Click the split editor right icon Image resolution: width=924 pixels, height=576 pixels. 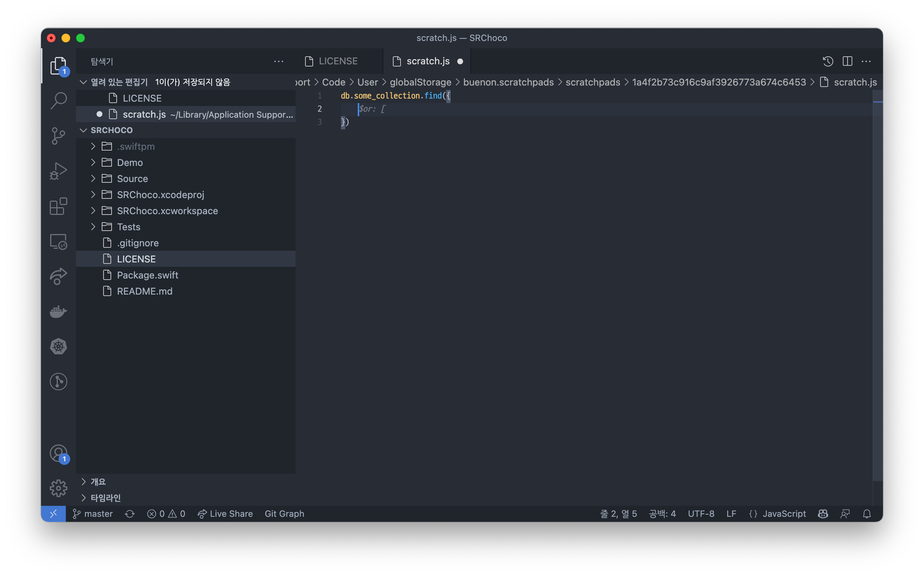[847, 61]
